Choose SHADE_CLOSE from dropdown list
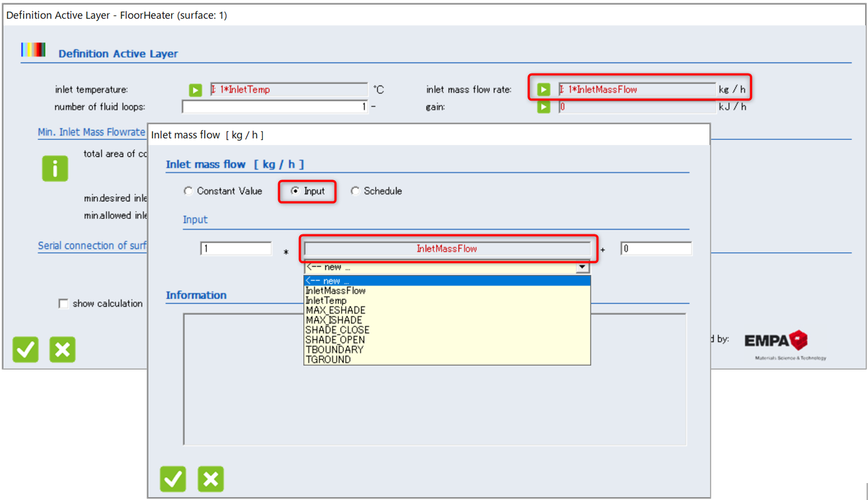Image resolution: width=868 pixels, height=500 pixels. [x=447, y=330]
